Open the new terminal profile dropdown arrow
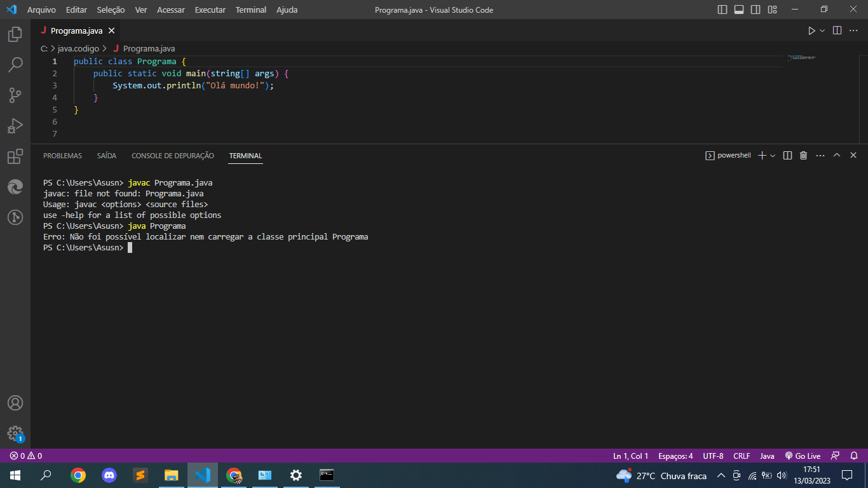The height and width of the screenshot is (488, 868). (773, 155)
